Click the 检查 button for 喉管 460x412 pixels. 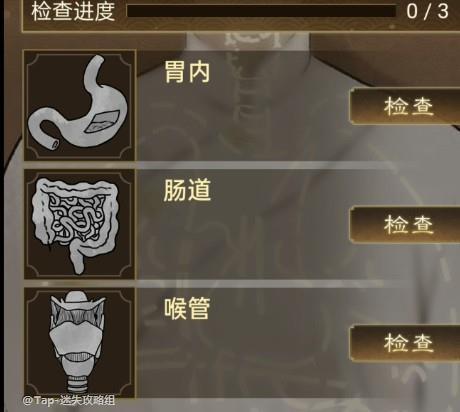(405, 343)
